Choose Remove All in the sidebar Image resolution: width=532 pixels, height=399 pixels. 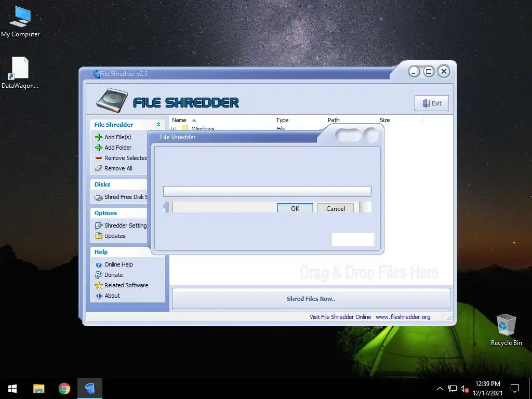(x=118, y=168)
